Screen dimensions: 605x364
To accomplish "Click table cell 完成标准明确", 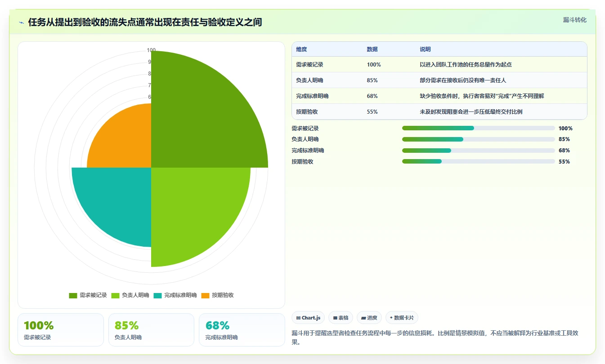I will tap(313, 96).
